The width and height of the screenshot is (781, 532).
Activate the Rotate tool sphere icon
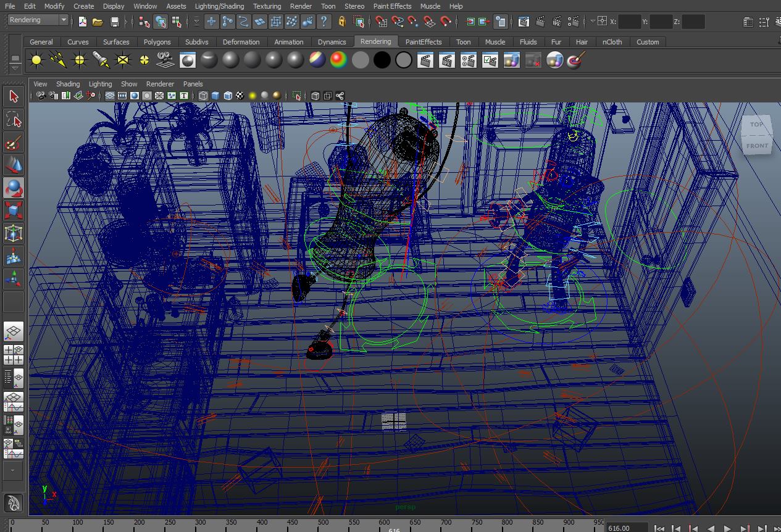pyautogui.click(x=14, y=188)
